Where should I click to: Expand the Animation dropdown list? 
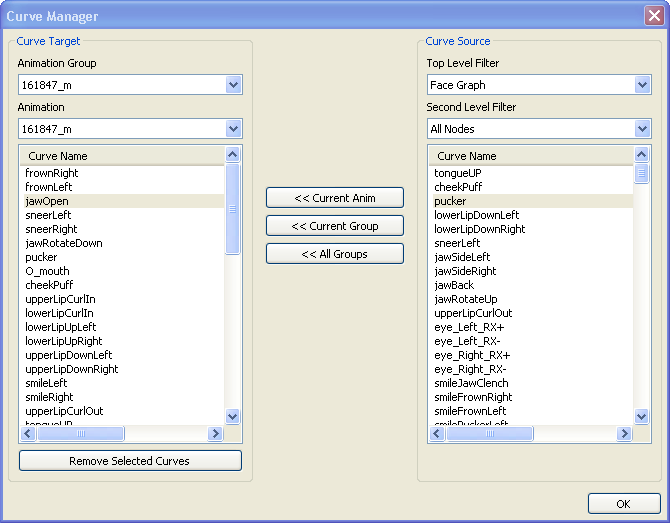[x=233, y=129]
